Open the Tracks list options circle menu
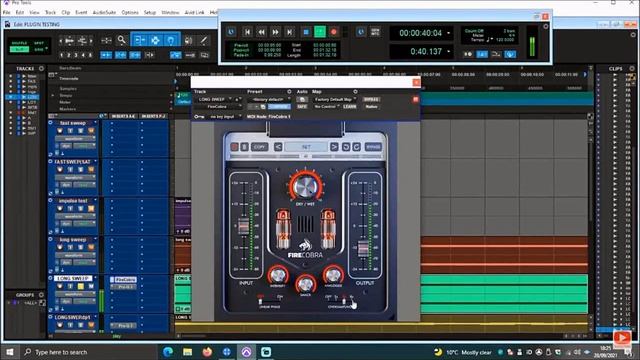This screenshot has width=640, height=360. [41, 69]
